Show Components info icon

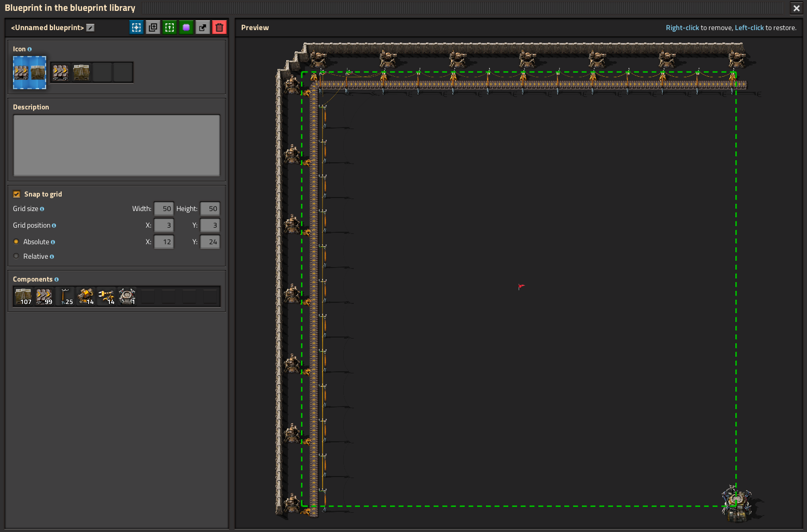57,279
